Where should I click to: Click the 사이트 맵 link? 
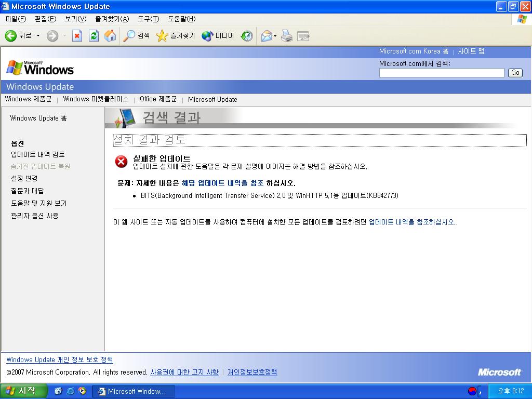click(471, 51)
